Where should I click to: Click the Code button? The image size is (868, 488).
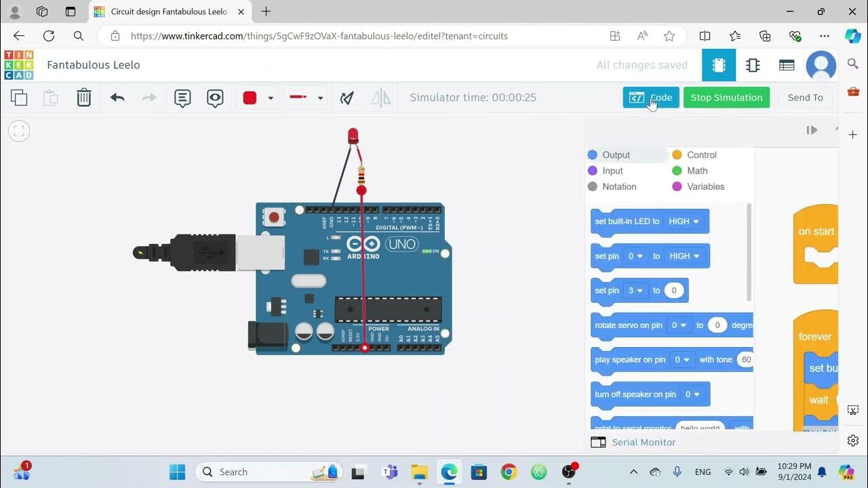(651, 98)
